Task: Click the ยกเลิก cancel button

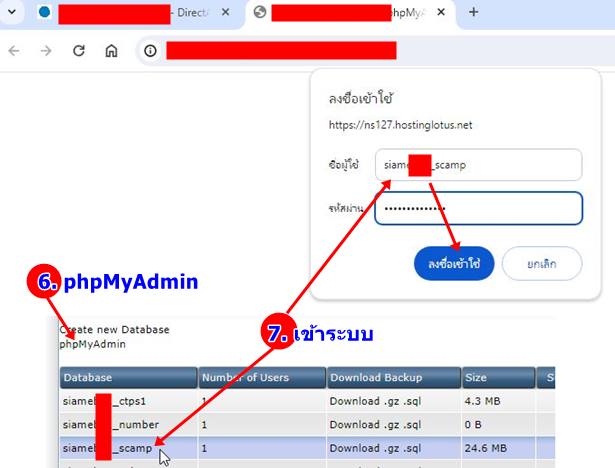Action: [542, 264]
